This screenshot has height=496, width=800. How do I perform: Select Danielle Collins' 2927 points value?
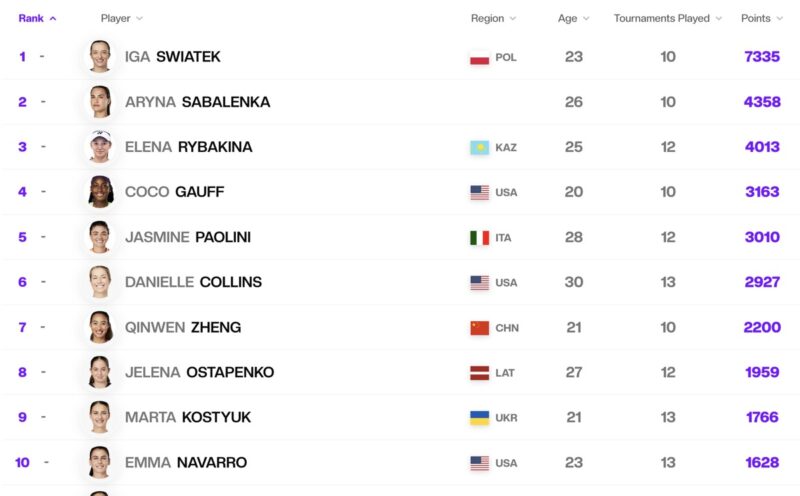coord(762,282)
